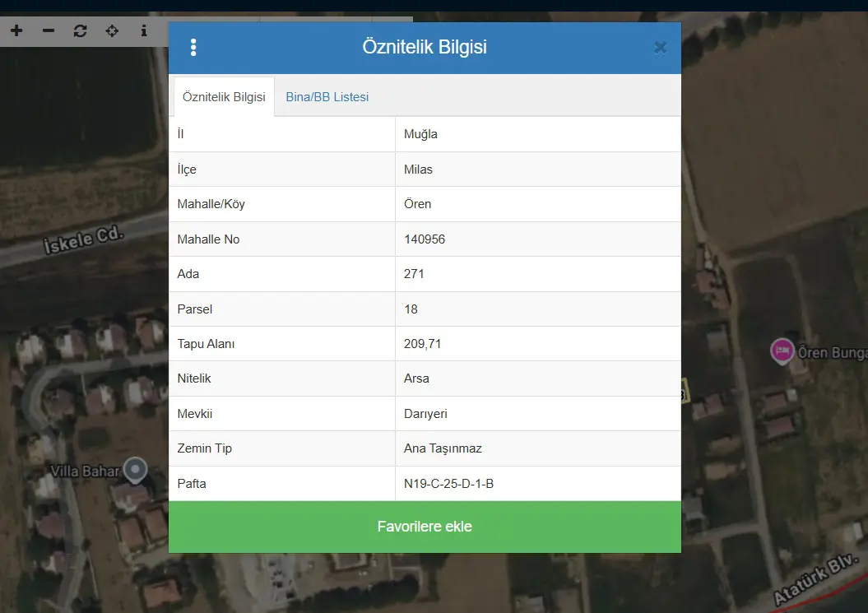Switch to the Öznitelik Bilgisi tab

tap(224, 97)
